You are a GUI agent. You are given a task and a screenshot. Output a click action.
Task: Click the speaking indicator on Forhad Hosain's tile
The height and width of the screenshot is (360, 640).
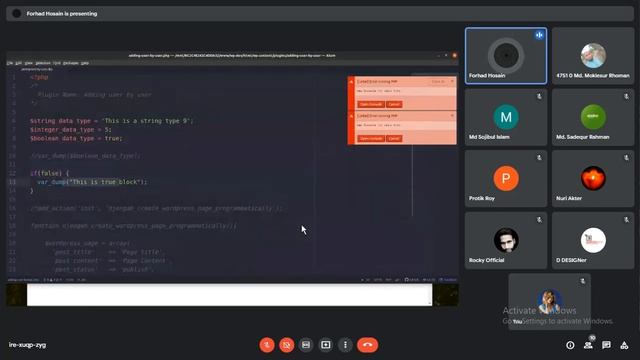(x=539, y=35)
